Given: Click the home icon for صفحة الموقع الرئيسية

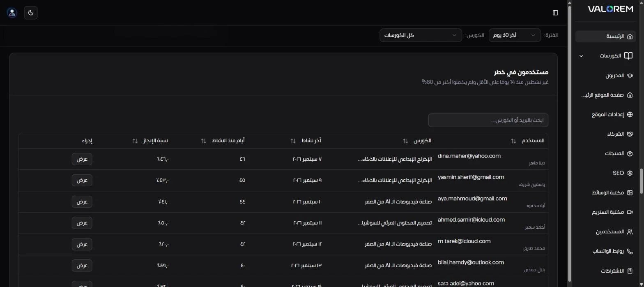Looking at the screenshot, I should tap(630, 95).
